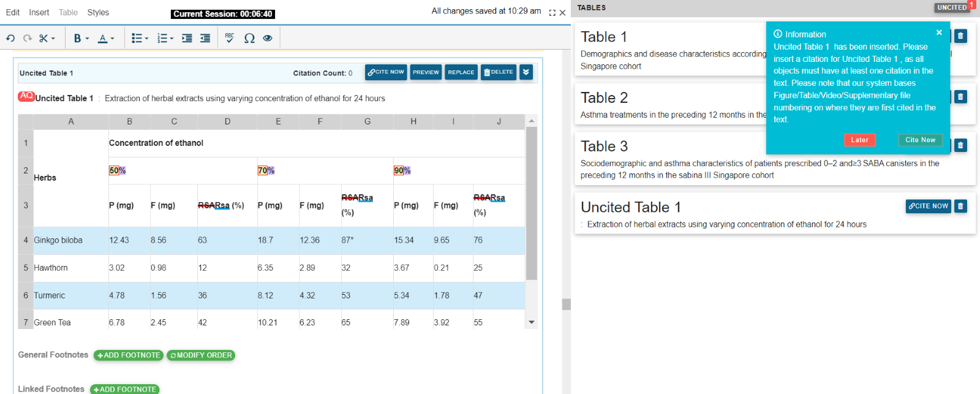Decrease paragraph indent
This screenshot has height=394, width=980.
pyautogui.click(x=205, y=38)
